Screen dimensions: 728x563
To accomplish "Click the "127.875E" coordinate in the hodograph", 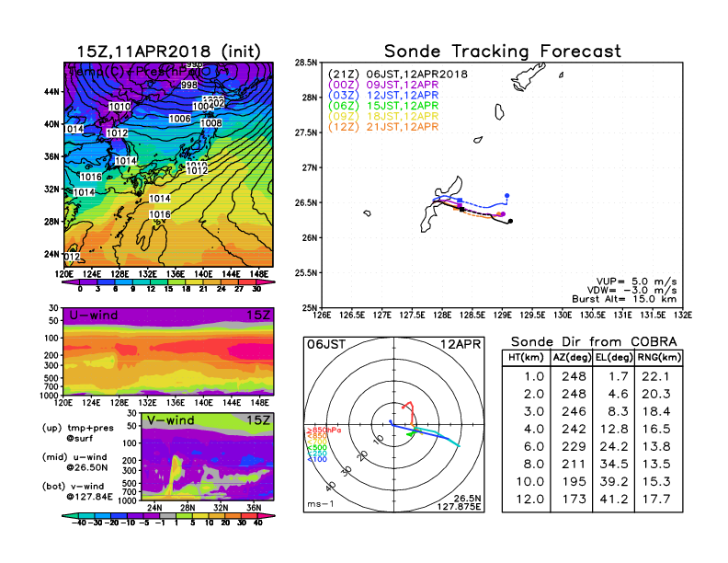I will 459,507.
